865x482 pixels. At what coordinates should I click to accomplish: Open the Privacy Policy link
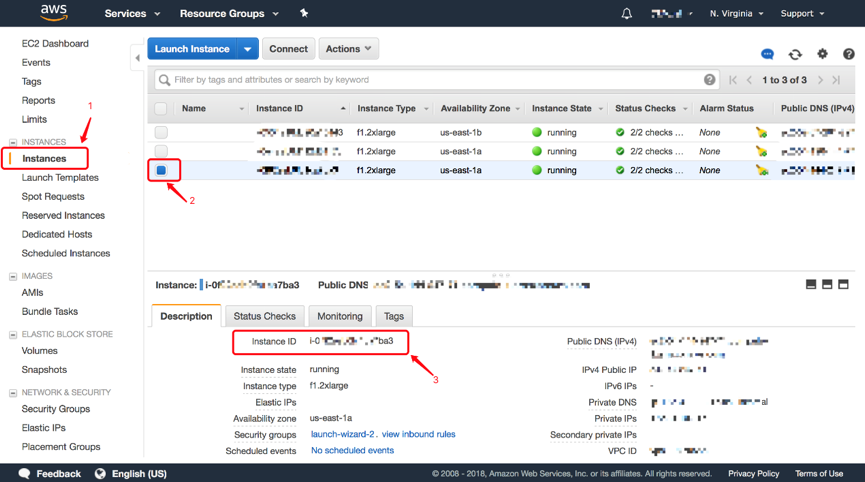click(x=754, y=474)
